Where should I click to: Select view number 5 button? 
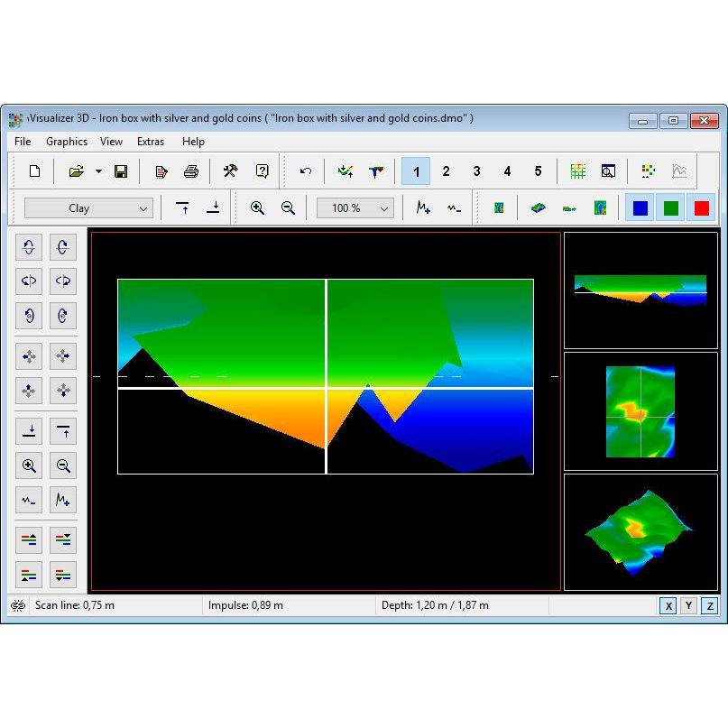pos(538,171)
